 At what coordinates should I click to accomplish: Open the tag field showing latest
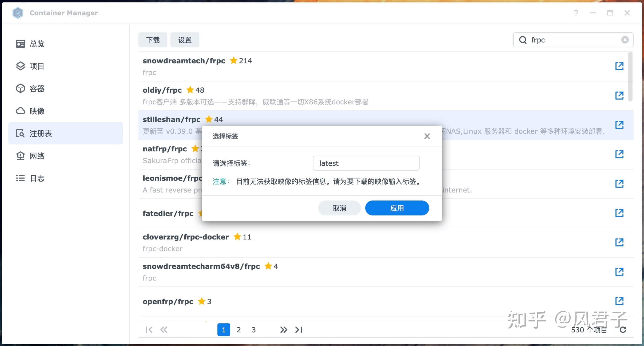point(366,163)
